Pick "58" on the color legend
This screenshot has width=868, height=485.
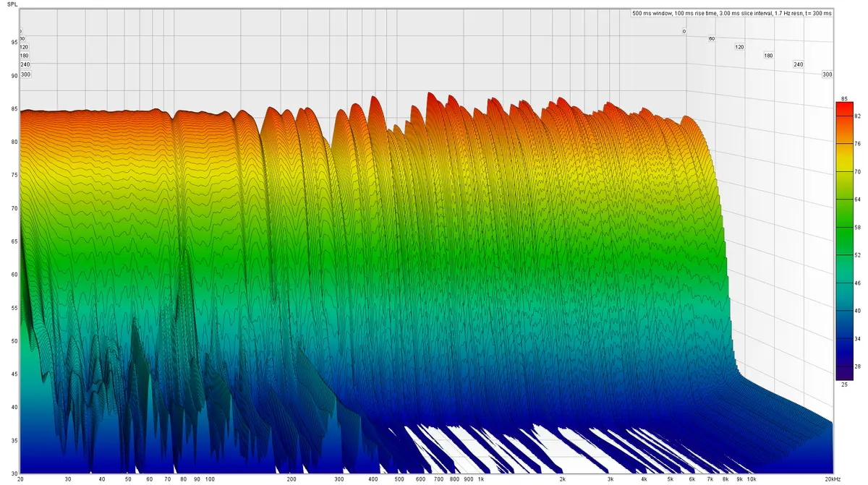click(858, 227)
